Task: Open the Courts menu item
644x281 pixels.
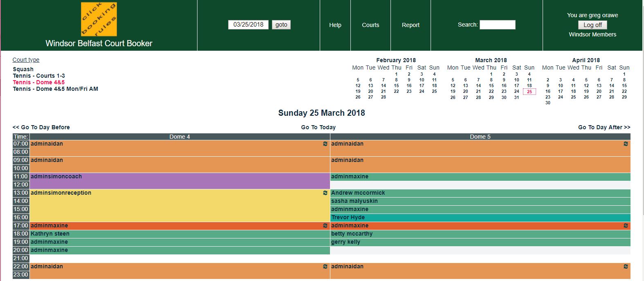Action: pos(370,25)
